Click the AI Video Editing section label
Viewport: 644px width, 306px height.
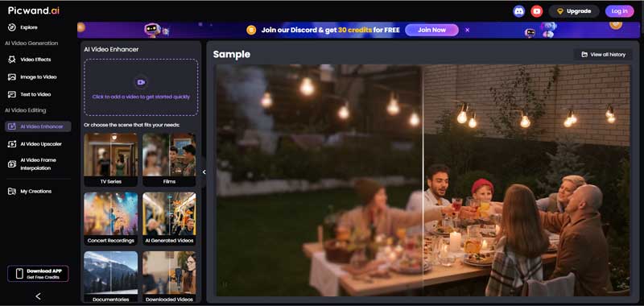[x=26, y=110]
